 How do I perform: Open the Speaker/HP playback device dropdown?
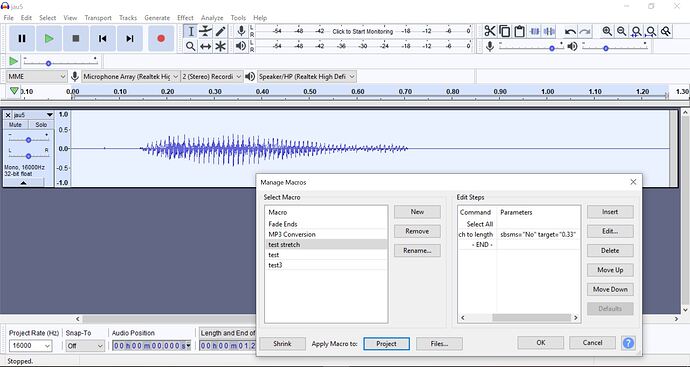(306, 77)
